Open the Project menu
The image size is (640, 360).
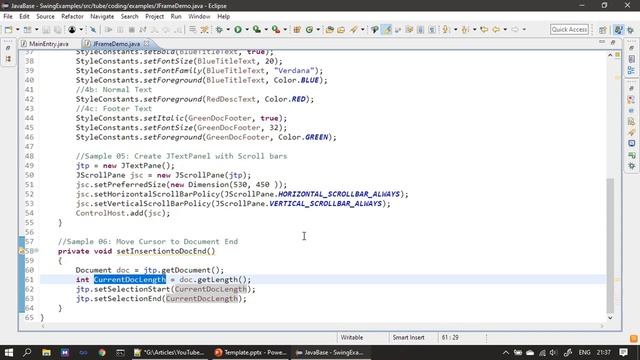pyautogui.click(x=154, y=16)
